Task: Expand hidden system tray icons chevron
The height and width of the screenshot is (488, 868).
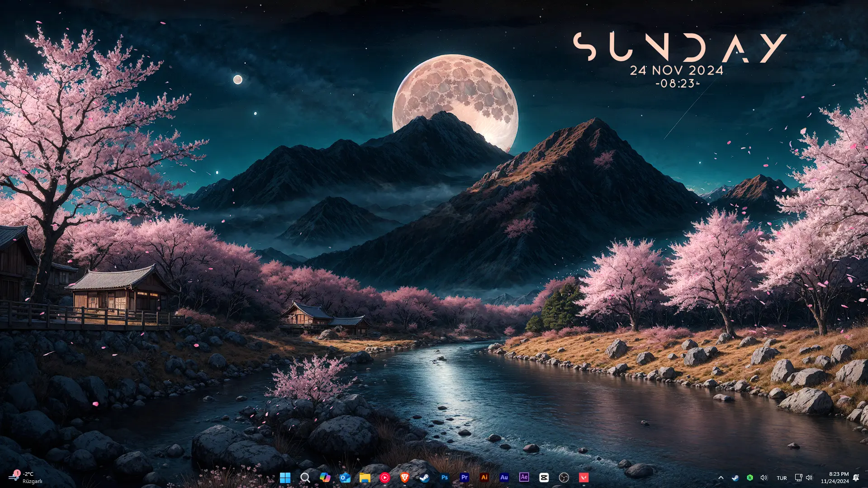Action: (721, 478)
